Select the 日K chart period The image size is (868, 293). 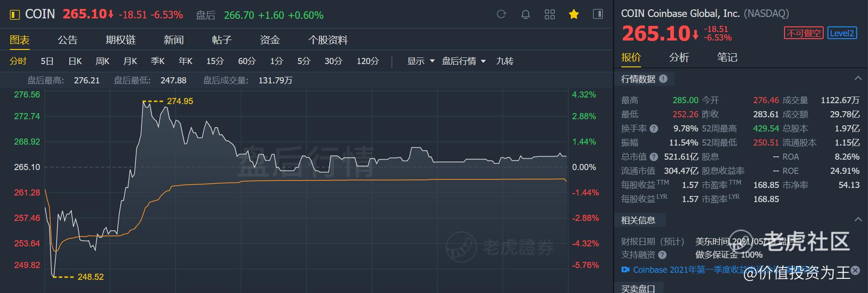click(x=75, y=61)
